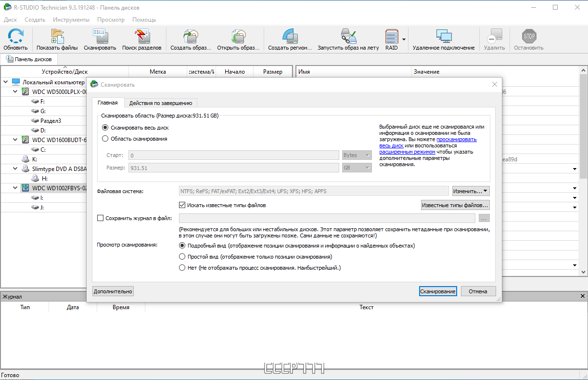Start Поиск разделов from toolbar

(142, 37)
